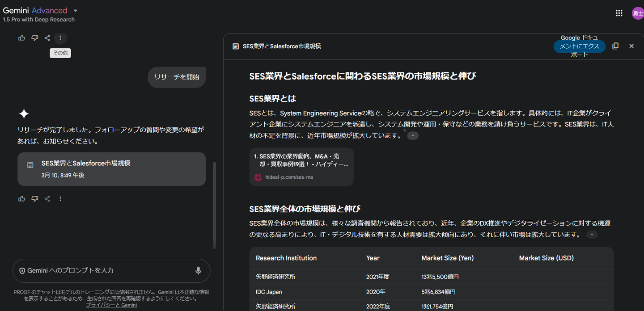
Task: Open the SES業界とSalesforce市場規模 report card
Action: pyautogui.click(x=111, y=169)
